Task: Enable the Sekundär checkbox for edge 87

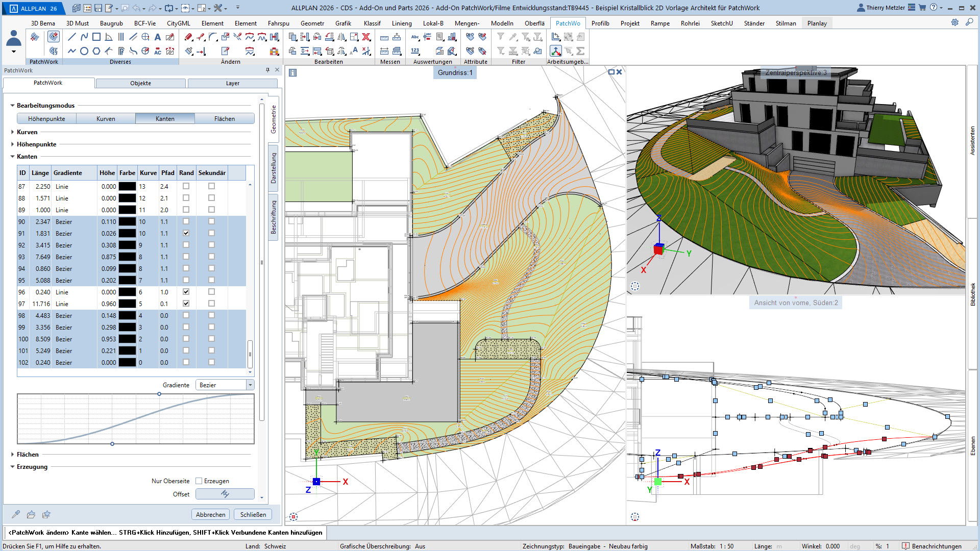Action: coord(211,186)
